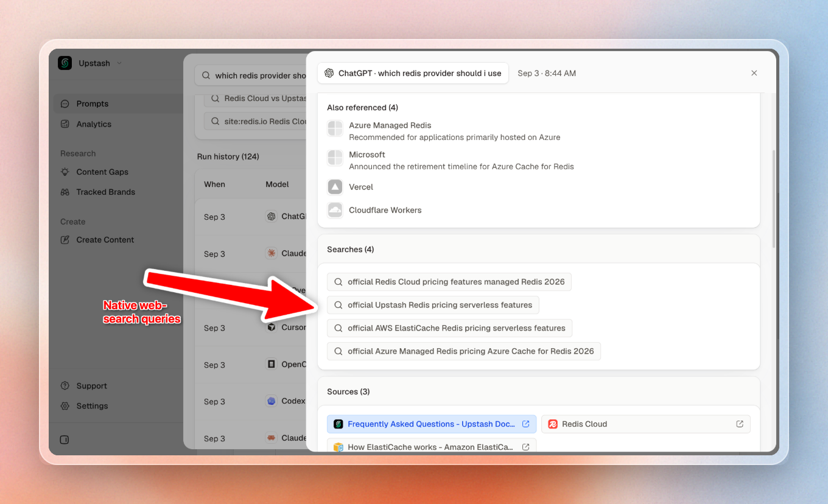This screenshot has height=504, width=828.
Task: Toggle the sidebar collapse icon
Action: 65,439
